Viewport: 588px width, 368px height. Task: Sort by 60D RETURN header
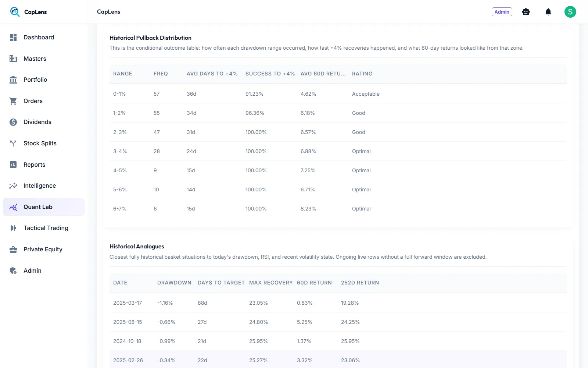pos(314,283)
